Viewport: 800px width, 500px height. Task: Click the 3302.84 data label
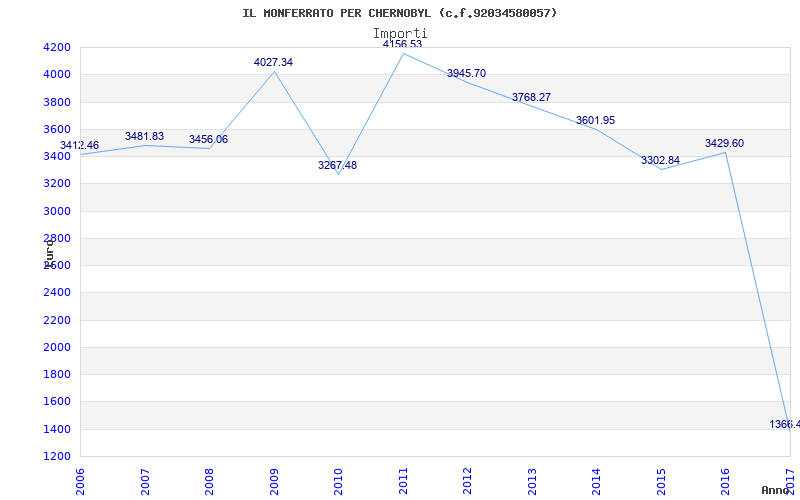pos(661,160)
